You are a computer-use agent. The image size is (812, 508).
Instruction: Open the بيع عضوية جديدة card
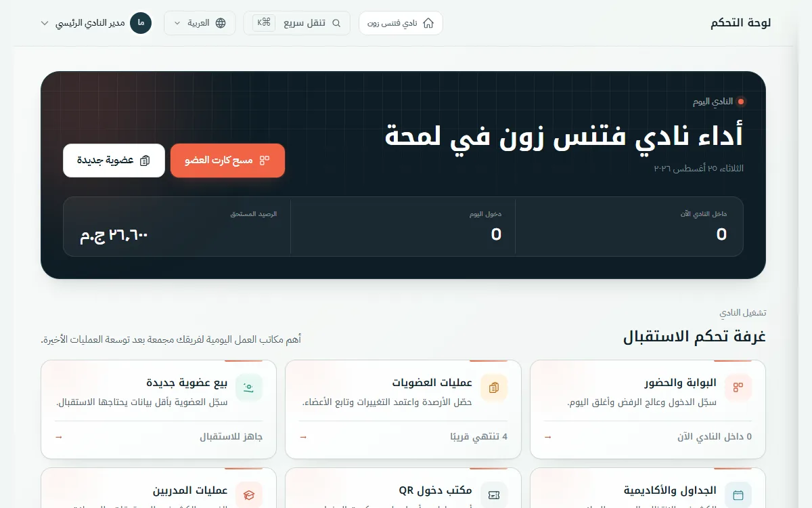(159, 409)
